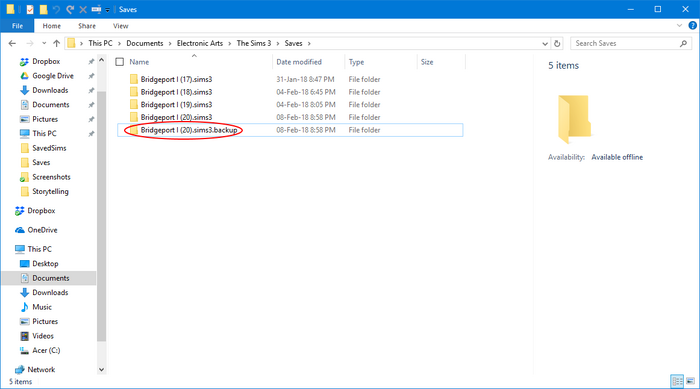Switch to the details view button in status bar

[677, 381]
